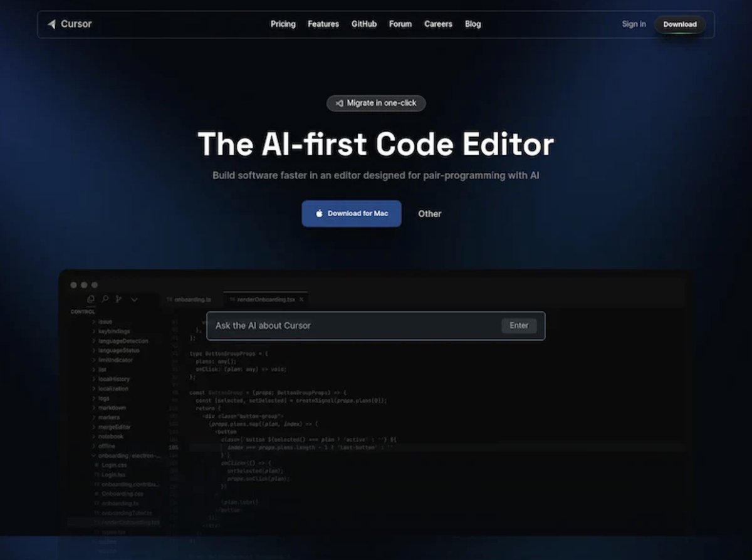752x560 pixels.
Task: Focus the Ask the AI about Cursor field
Action: (376, 326)
